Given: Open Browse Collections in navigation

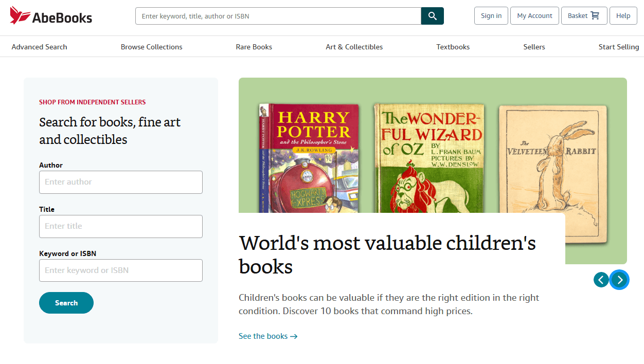Looking at the screenshot, I should point(151,47).
